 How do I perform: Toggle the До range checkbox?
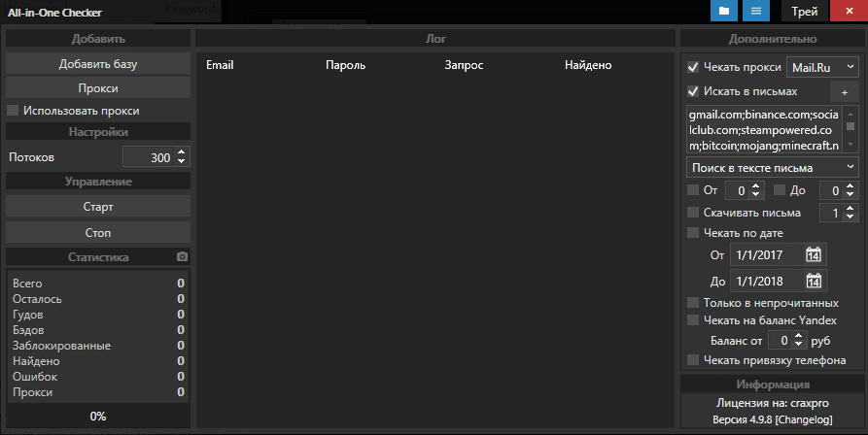[x=780, y=190]
